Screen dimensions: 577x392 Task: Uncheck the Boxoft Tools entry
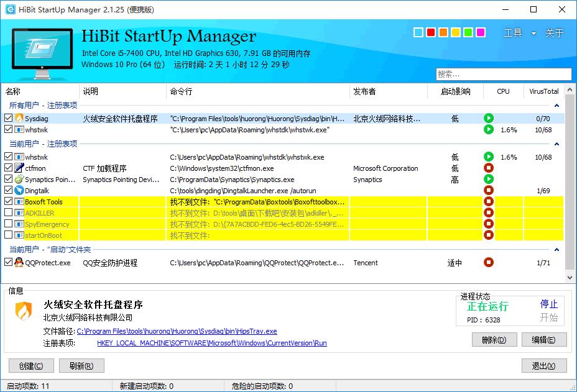pyautogui.click(x=9, y=201)
